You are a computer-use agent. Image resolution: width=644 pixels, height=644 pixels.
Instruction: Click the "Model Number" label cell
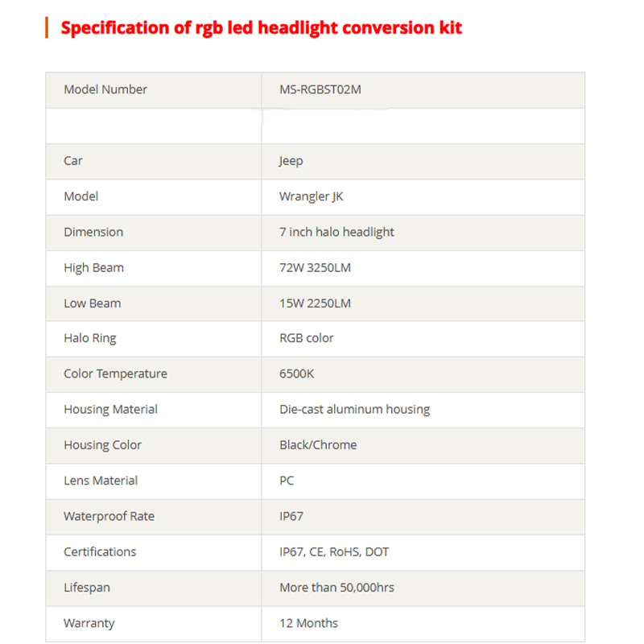(x=105, y=89)
